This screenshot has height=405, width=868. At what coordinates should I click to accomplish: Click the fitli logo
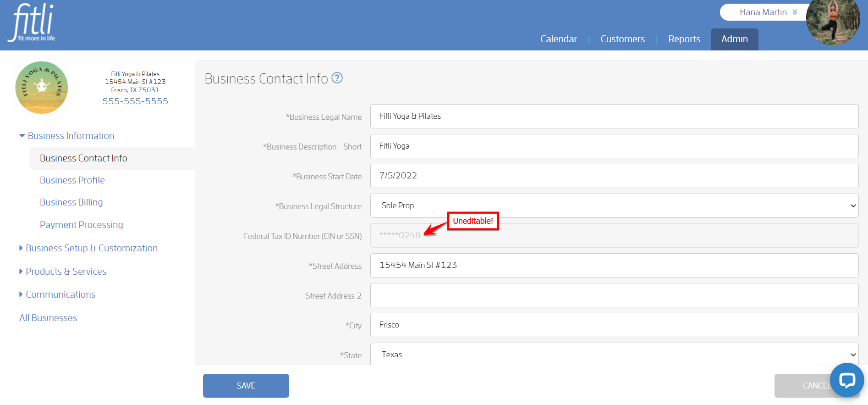coord(31,23)
